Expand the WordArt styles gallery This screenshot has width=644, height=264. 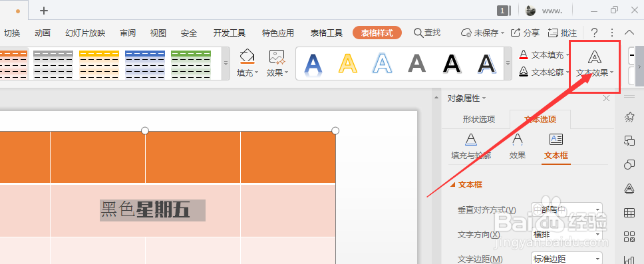point(508,63)
